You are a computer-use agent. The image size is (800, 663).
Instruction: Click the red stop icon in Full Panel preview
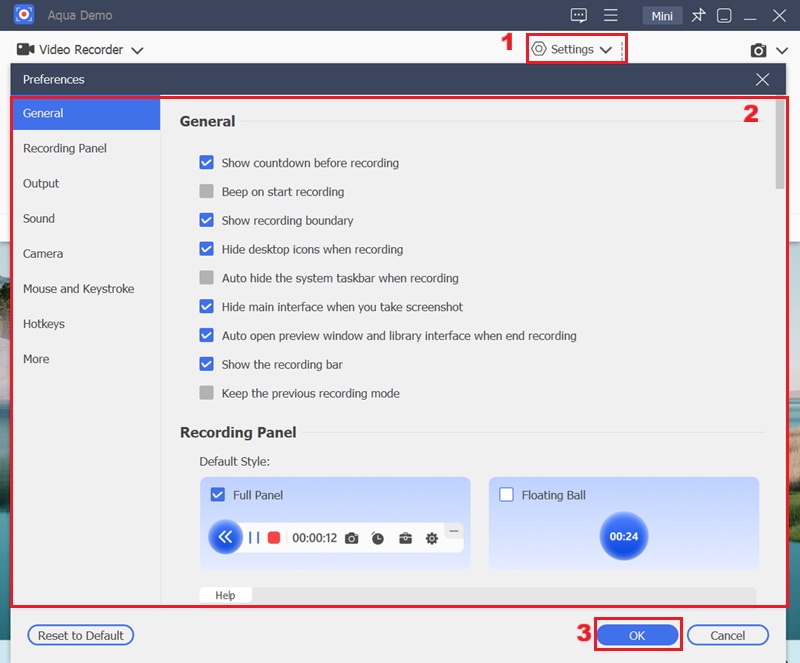[274, 538]
